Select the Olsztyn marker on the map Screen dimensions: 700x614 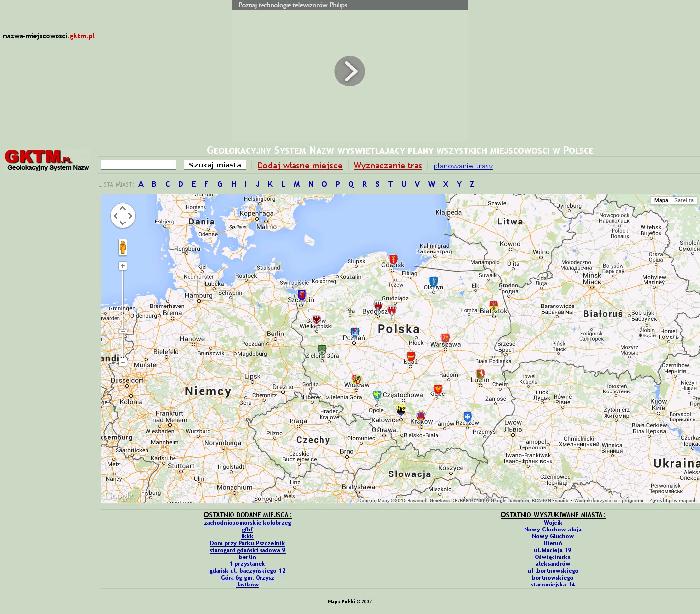[433, 281]
